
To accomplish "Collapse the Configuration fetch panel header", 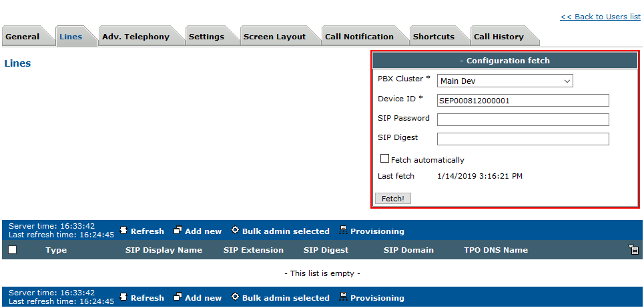I will coord(505,61).
